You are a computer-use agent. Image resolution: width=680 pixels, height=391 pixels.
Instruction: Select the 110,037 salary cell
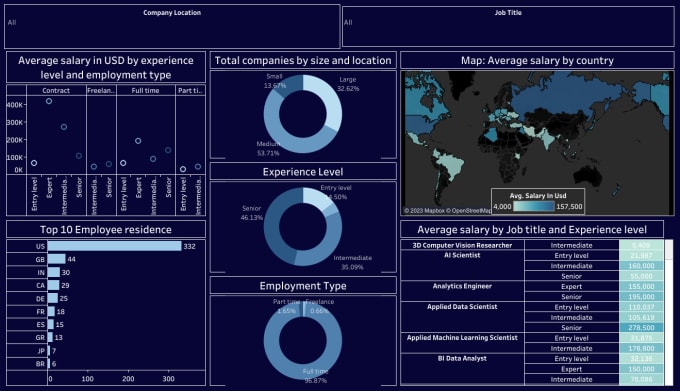tap(641, 307)
